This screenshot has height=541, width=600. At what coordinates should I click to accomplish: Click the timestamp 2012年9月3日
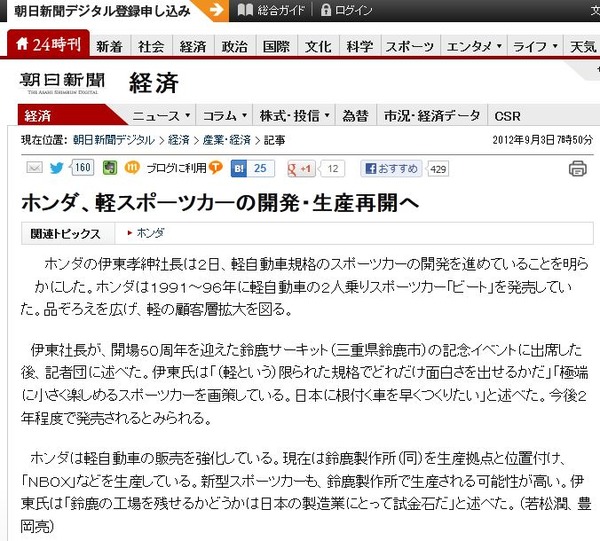(543, 140)
